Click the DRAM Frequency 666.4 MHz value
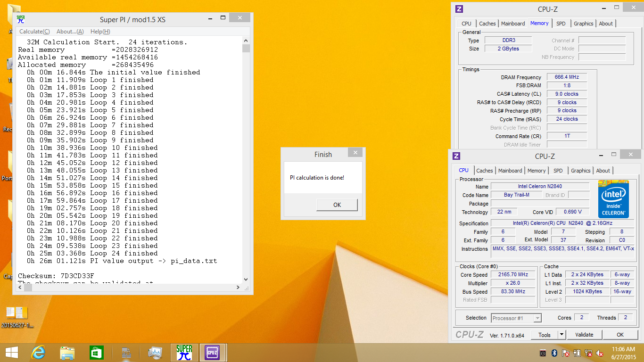The image size is (644, 362). (x=567, y=77)
